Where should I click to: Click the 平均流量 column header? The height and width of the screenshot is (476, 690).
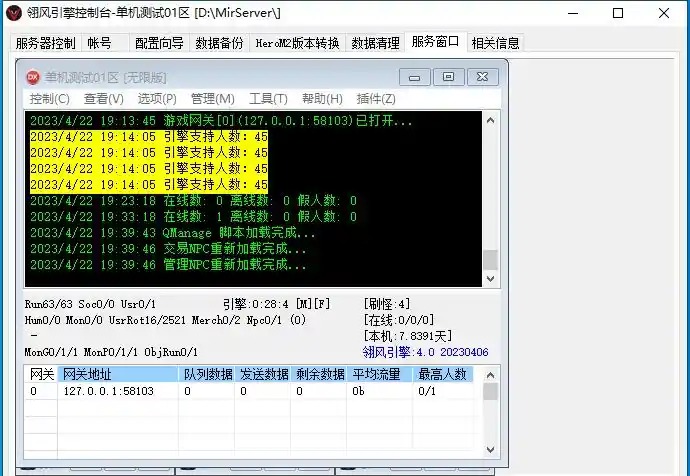click(x=380, y=374)
